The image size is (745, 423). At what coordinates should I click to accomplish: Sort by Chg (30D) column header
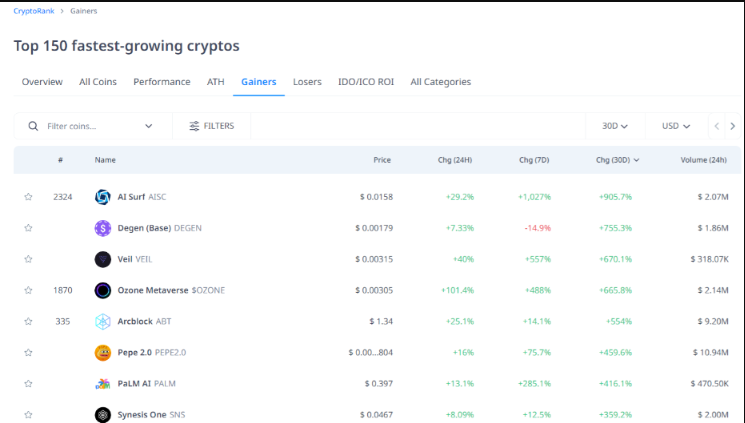(617, 160)
